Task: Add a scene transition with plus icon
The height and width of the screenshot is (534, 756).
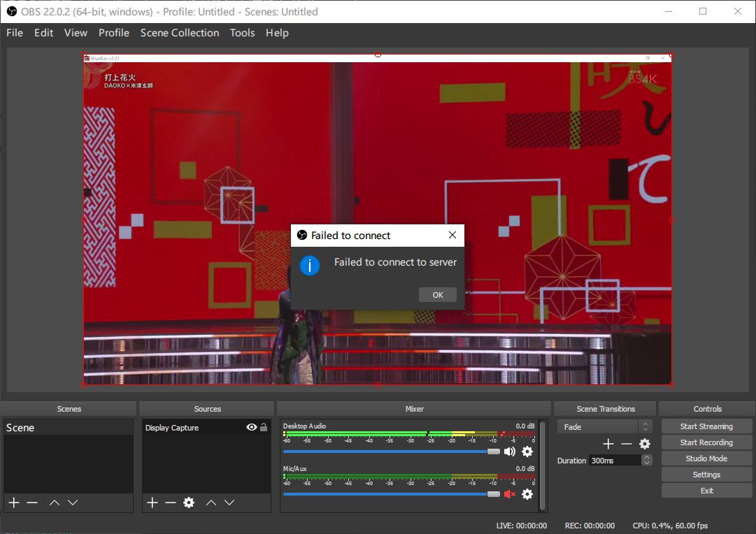Action: coord(608,444)
